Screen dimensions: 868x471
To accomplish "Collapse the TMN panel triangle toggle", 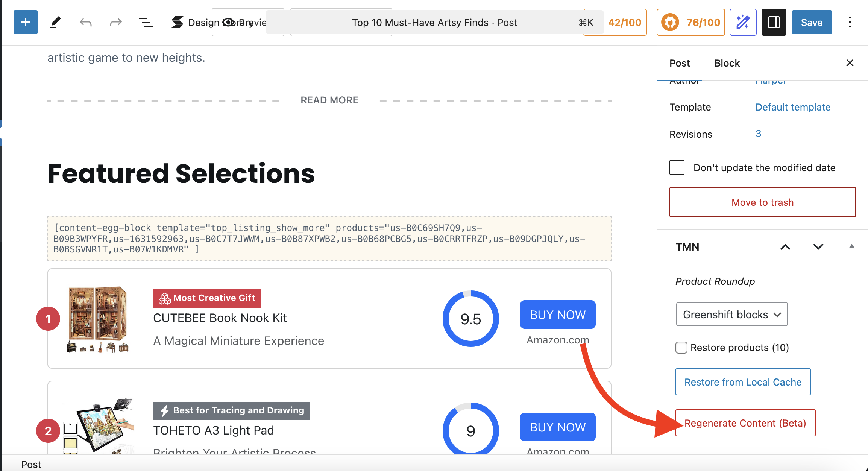I will 852,246.
